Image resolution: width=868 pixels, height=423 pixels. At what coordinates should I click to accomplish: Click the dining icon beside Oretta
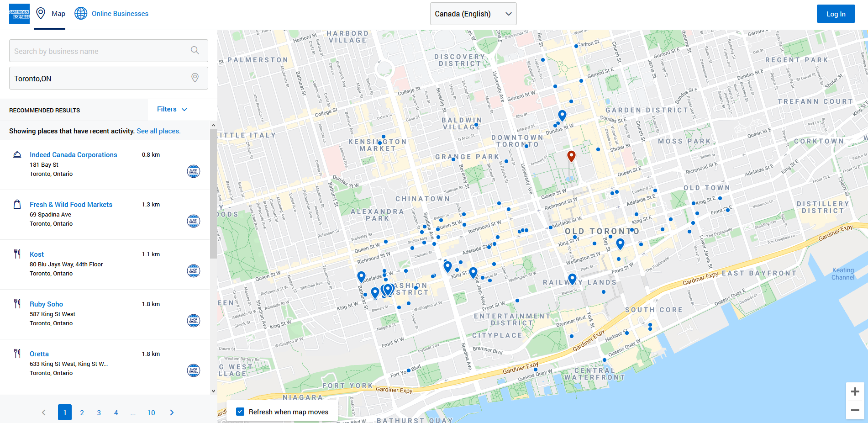(x=17, y=354)
